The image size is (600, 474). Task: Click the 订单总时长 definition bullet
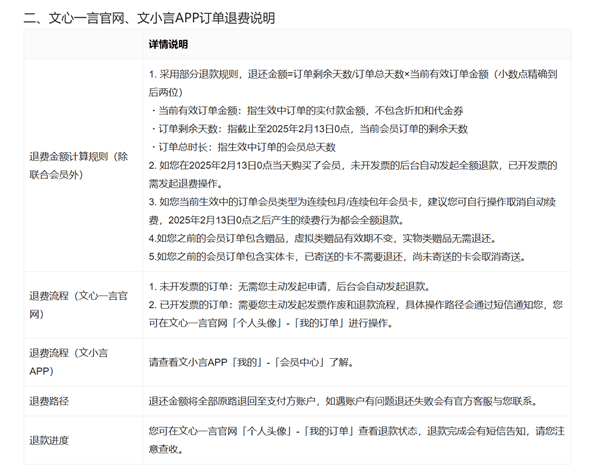pos(242,147)
